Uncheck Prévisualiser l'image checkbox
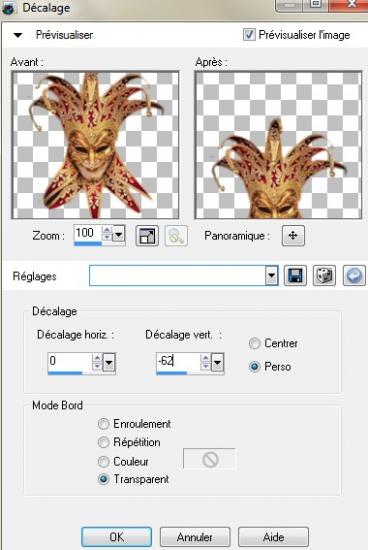 coord(249,35)
